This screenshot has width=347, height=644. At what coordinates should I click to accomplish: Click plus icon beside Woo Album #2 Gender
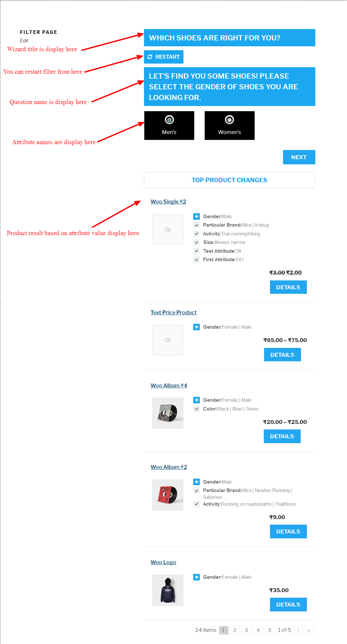(x=197, y=482)
